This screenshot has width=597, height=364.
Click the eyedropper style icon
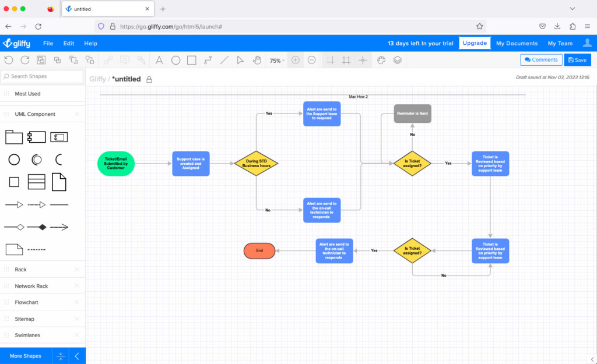(x=141, y=60)
